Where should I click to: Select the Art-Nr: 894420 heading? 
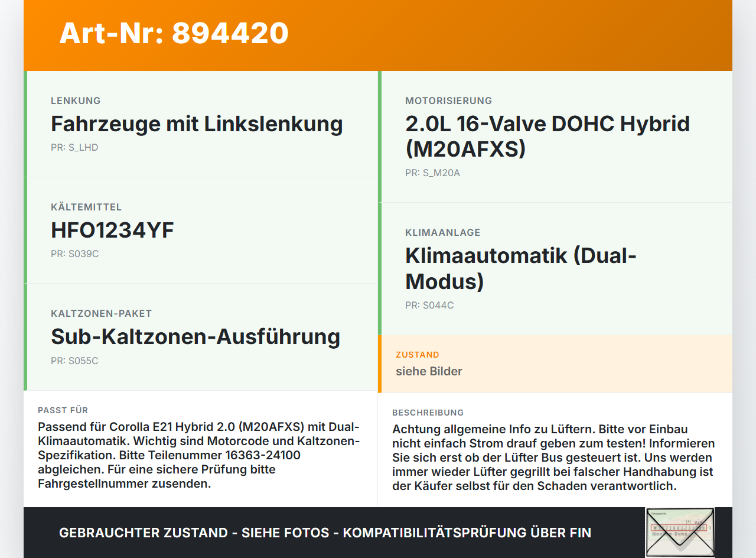tap(174, 33)
